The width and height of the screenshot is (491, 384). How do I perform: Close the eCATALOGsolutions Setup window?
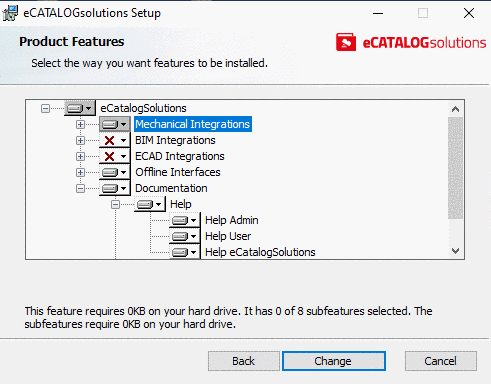(469, 13)
